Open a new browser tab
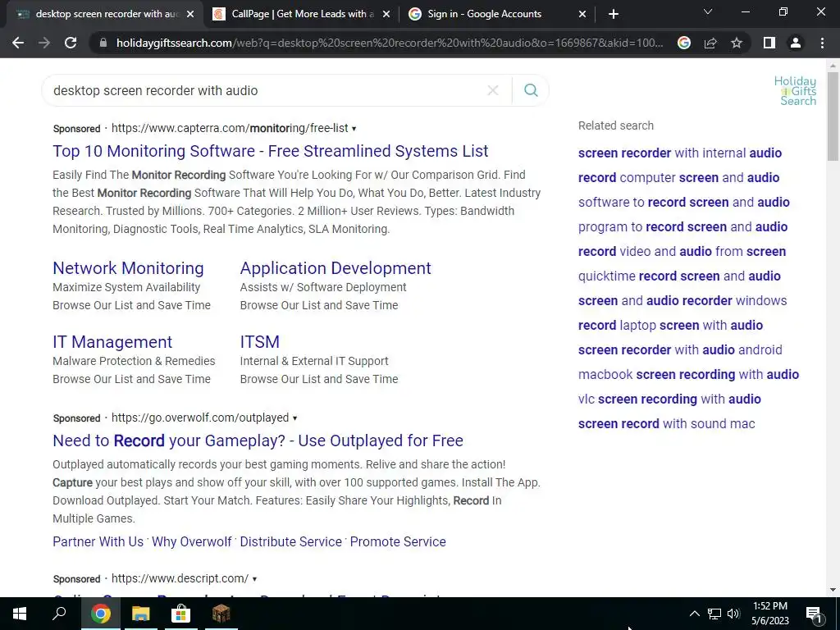Screen dimensions: 840x630 tap(614, 14)
